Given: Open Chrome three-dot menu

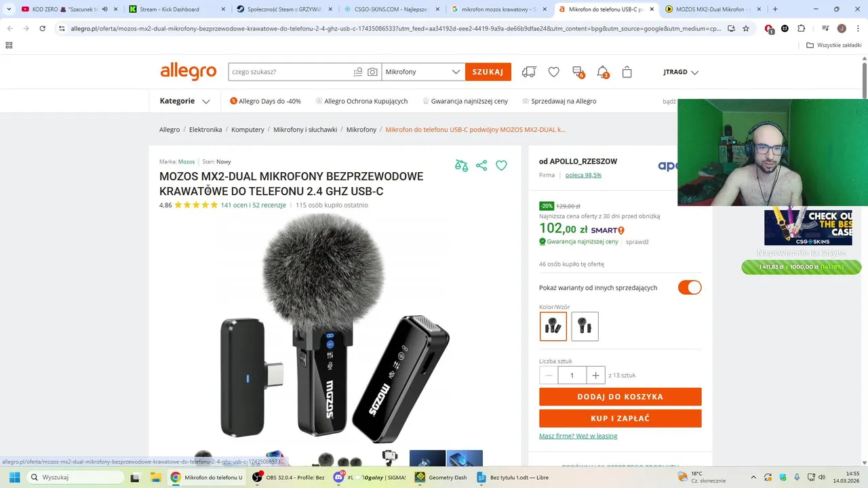Looking at the screenshot, I should pyautogui.click(x=856, y=28).
